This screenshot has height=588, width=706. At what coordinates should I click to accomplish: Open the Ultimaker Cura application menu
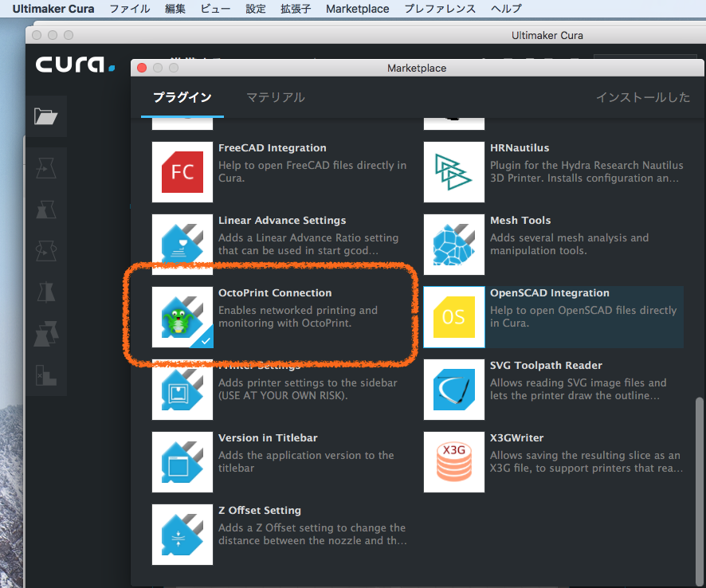pyautogui.click(x=53, y=9)
